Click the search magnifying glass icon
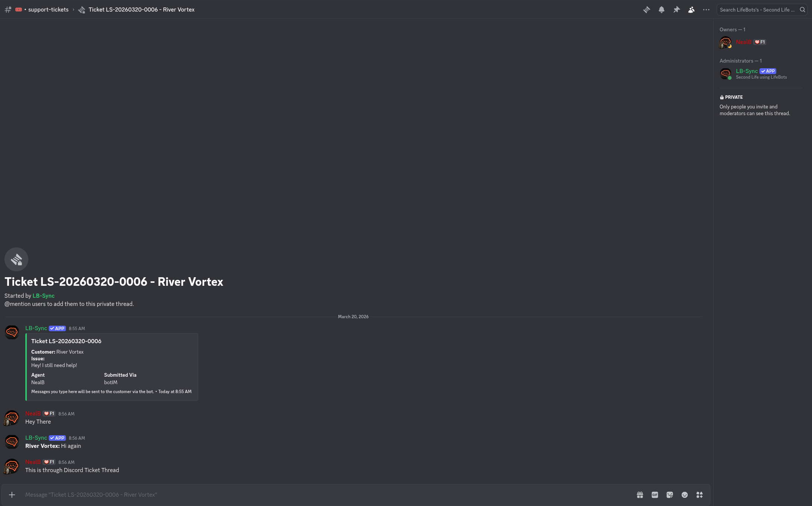The width and height of the screenshot is (812, 506). tap(802, 9)
